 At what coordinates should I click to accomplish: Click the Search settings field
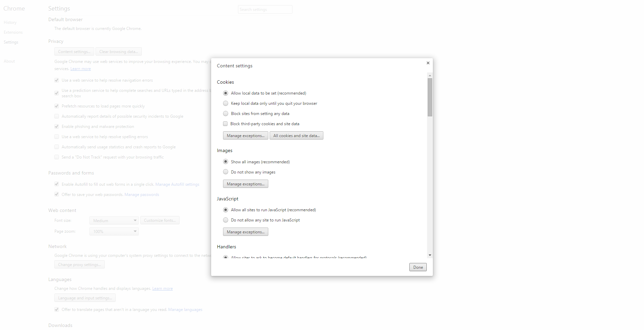(x=265, y=10)
